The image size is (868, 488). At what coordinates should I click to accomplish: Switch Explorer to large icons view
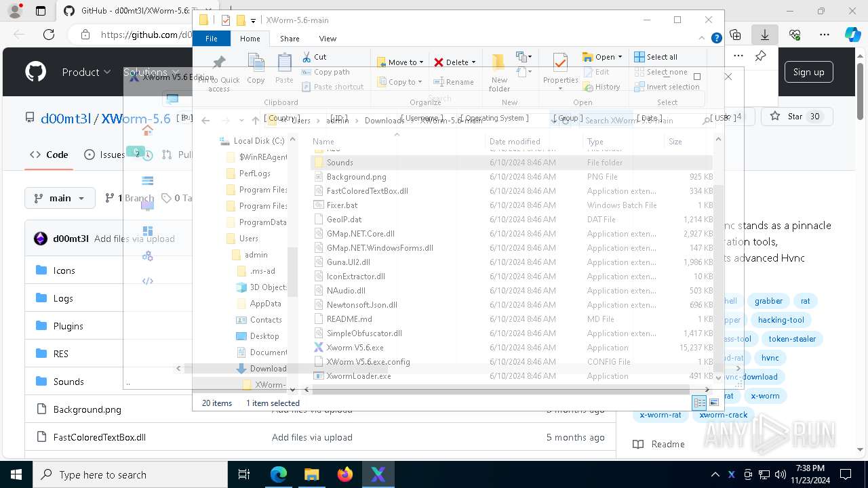[713, 403]
